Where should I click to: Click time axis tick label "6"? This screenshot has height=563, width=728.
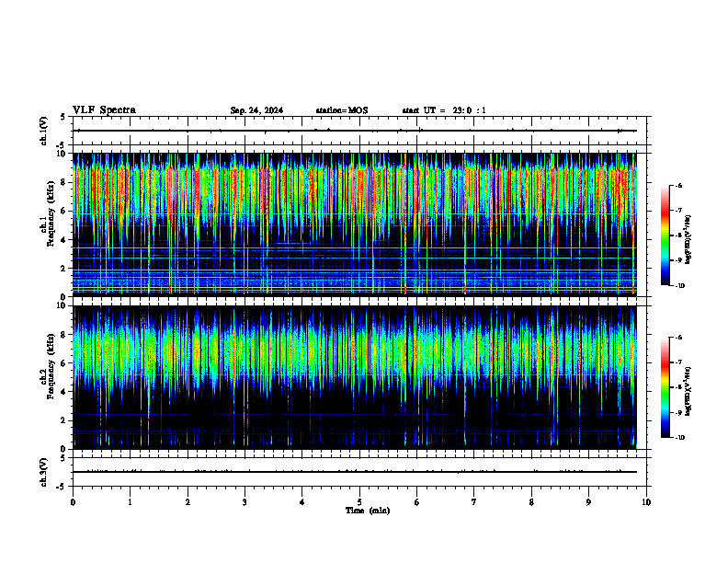417,502
